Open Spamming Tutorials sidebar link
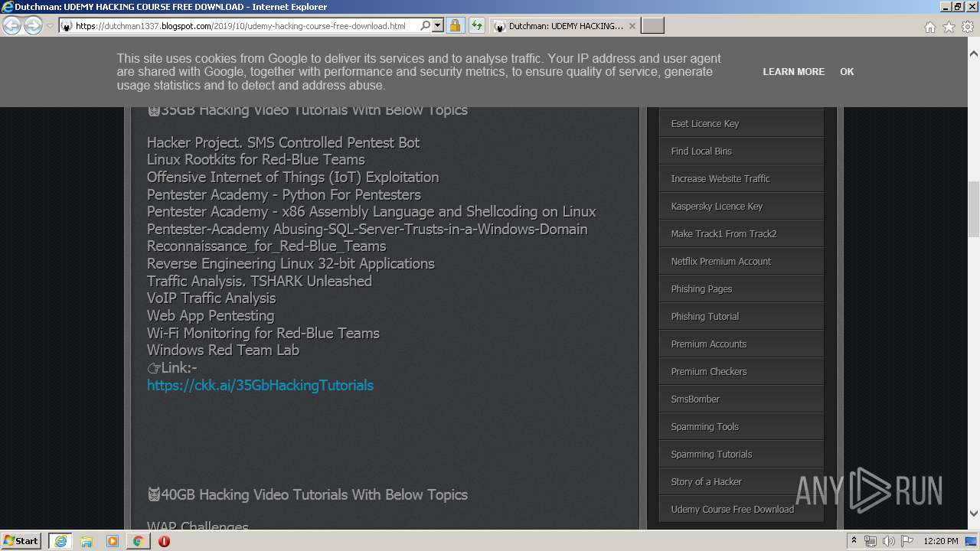980x551 pixels. pos(741,454)
